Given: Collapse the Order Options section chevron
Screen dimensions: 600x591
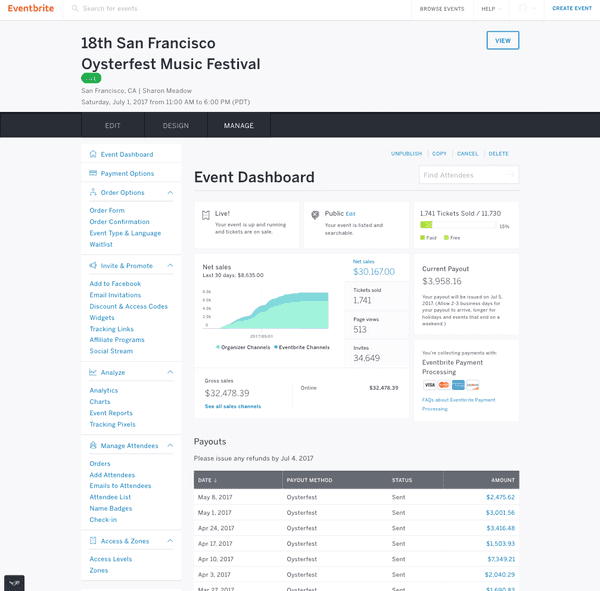Looking at the screenshot, I should click(x=170, y=193).
